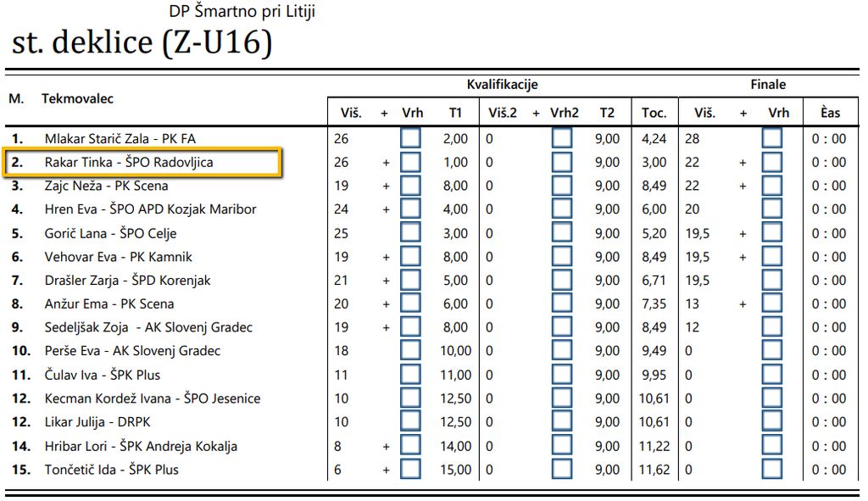Click the Tekmovalec column header
Viewport: 868px width, 501px height.
pyautogui.click(x=77, y=99)
